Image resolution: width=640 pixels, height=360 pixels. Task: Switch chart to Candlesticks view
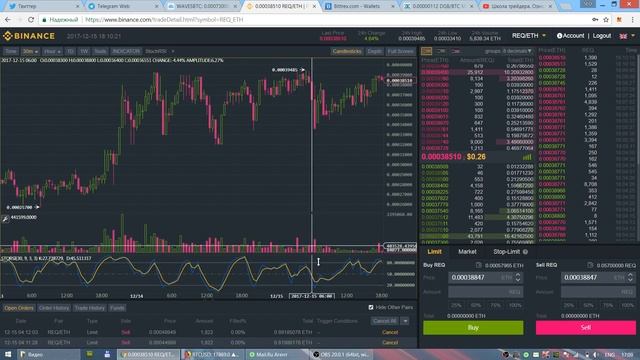coord(347,51)
